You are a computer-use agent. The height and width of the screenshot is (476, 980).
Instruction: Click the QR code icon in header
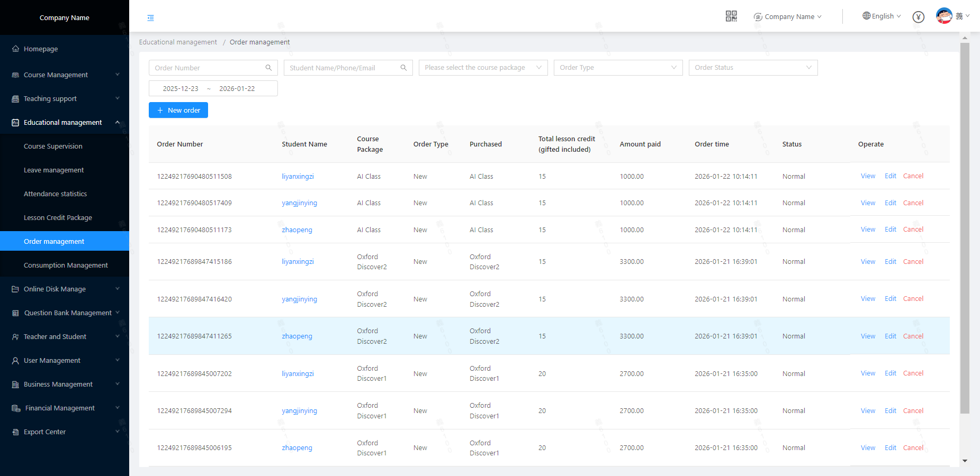(x=731, y=16)
